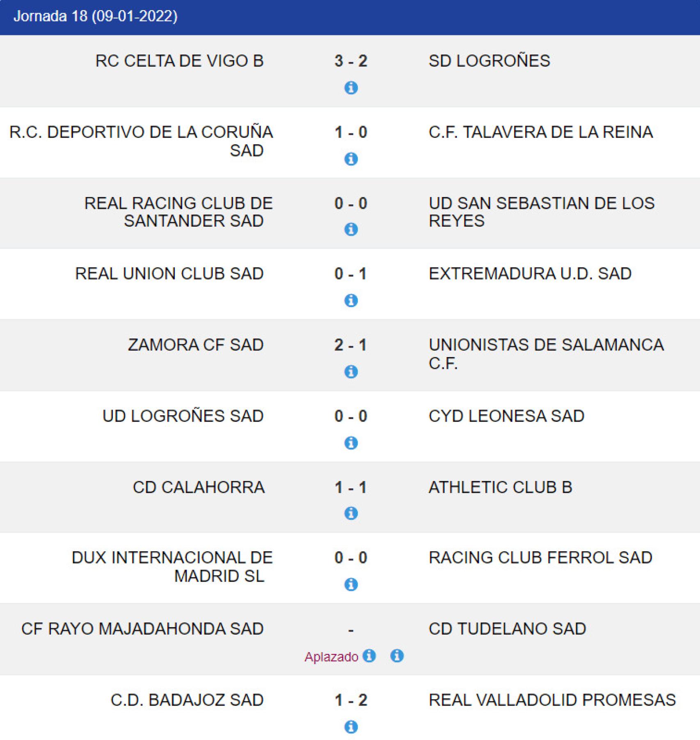Click info icon under UD Logroñes 0 - 0 score
This screenshot has width=700, height=740.
pyautogui.click(x=351, y=443)
